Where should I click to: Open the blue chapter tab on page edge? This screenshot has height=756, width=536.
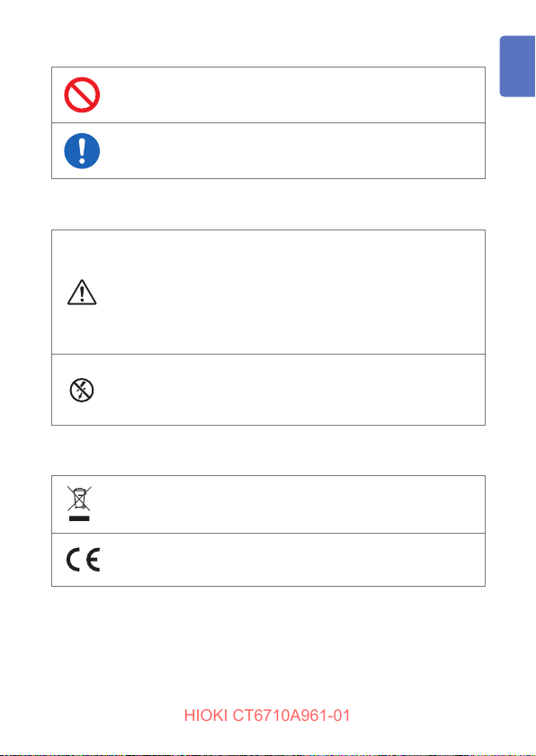(x=518, y=66)
